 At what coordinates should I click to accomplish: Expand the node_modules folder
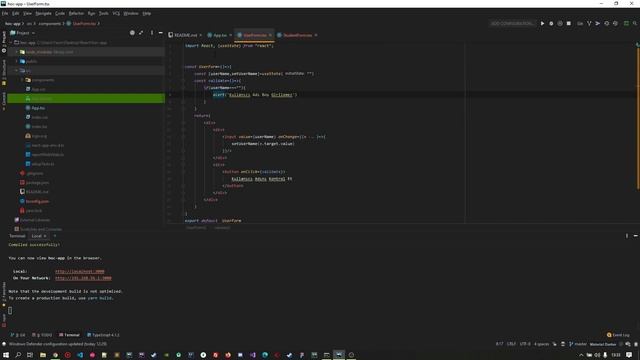point(17,52)
